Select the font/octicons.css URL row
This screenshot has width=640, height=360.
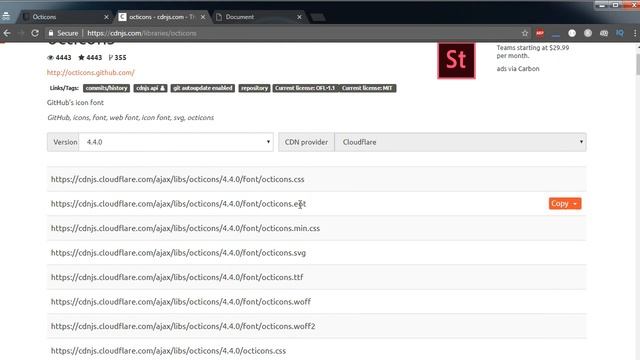tap(316, 179)
